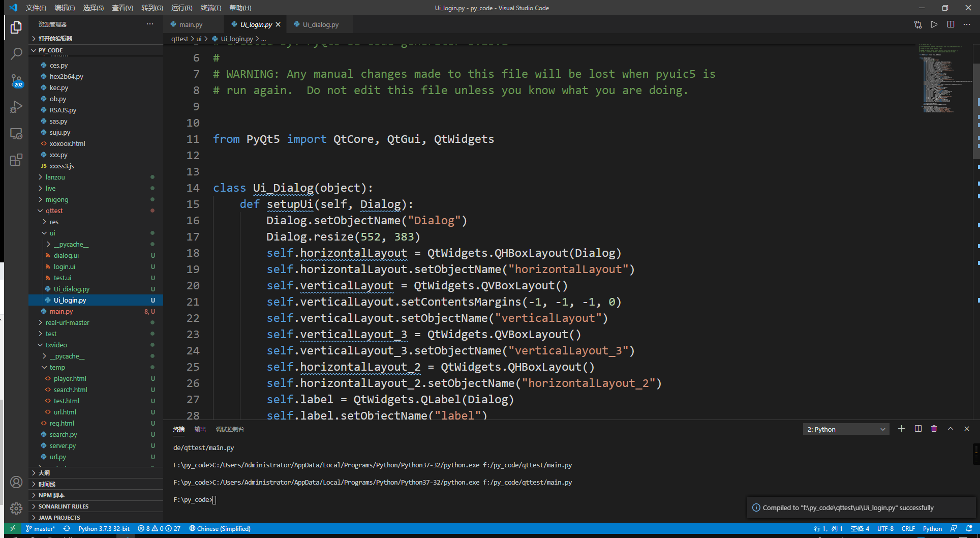Screen dimensions: 980x538
Task: Split the terminal panel
Action: pos(918,429)
